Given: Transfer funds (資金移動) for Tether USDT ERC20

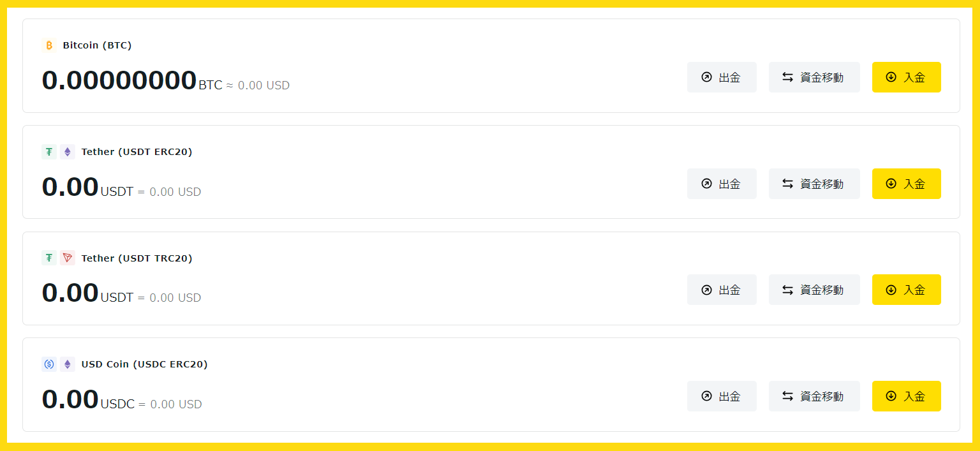Looking at the screenshot, I should coord(814,184).
